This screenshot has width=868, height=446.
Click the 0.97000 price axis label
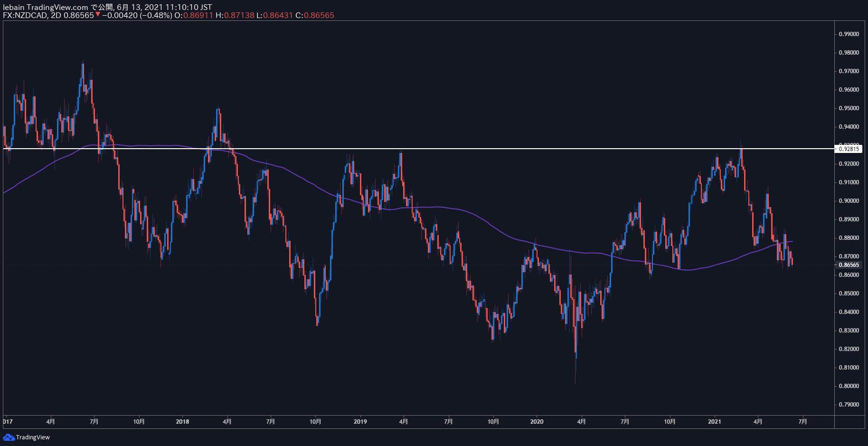pos(849,71)
